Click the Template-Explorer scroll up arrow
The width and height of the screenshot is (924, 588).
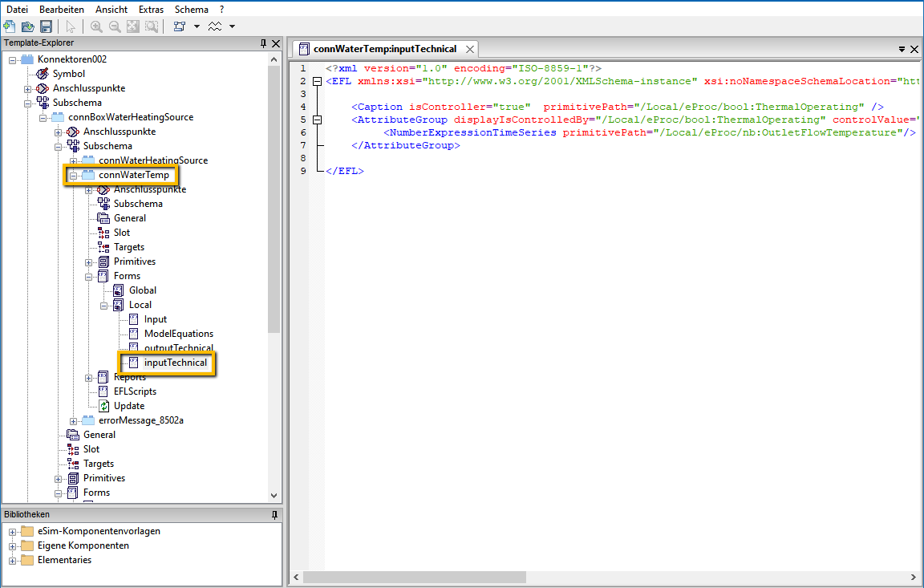pyautogui.click(x=274, y=59)
